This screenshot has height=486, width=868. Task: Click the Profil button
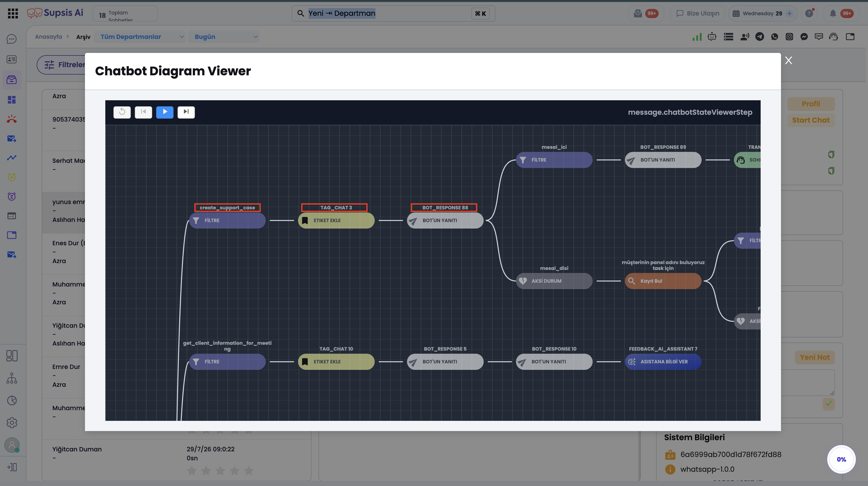click(811, 104)
